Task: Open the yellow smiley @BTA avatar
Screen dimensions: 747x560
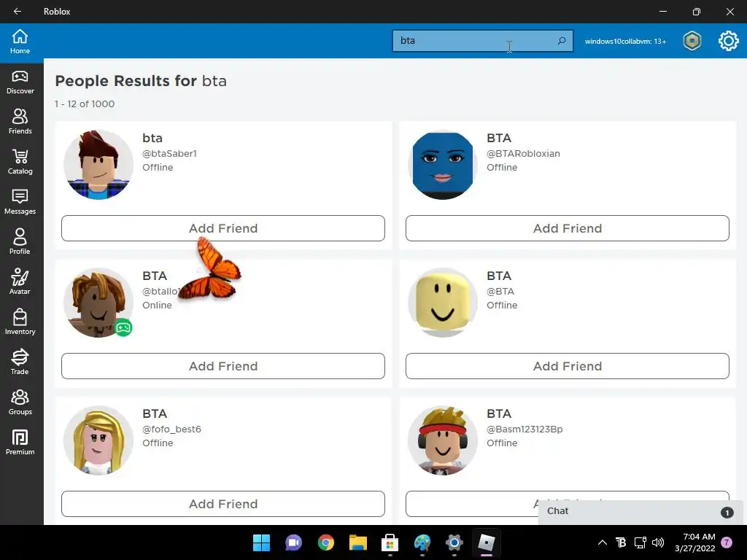Action: [x=443, y=303]
